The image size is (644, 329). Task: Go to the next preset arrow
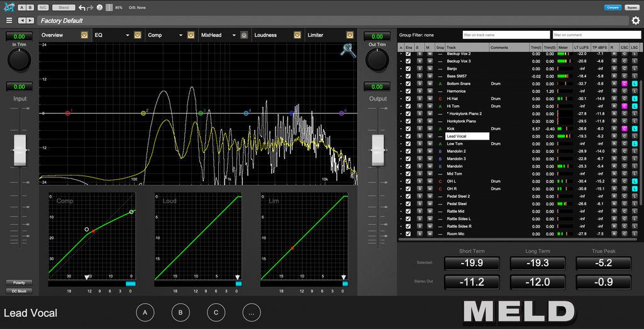31,21
